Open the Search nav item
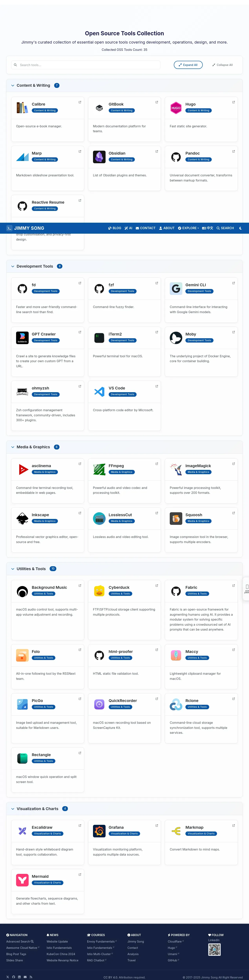 pyautogui.click(x=225, y=228)
